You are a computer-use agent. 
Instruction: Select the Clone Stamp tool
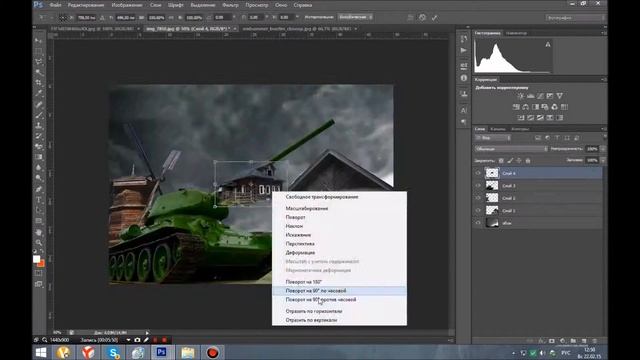point(39,126)
